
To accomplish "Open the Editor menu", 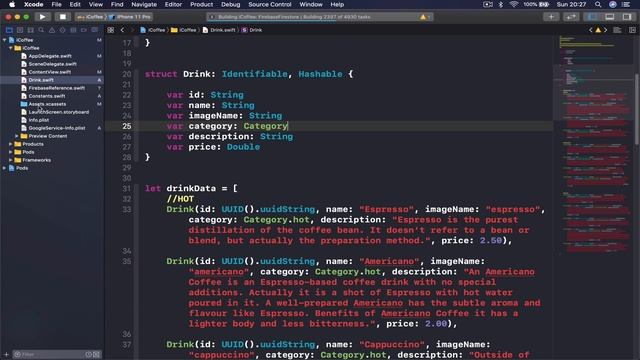I will click(173, 4).
